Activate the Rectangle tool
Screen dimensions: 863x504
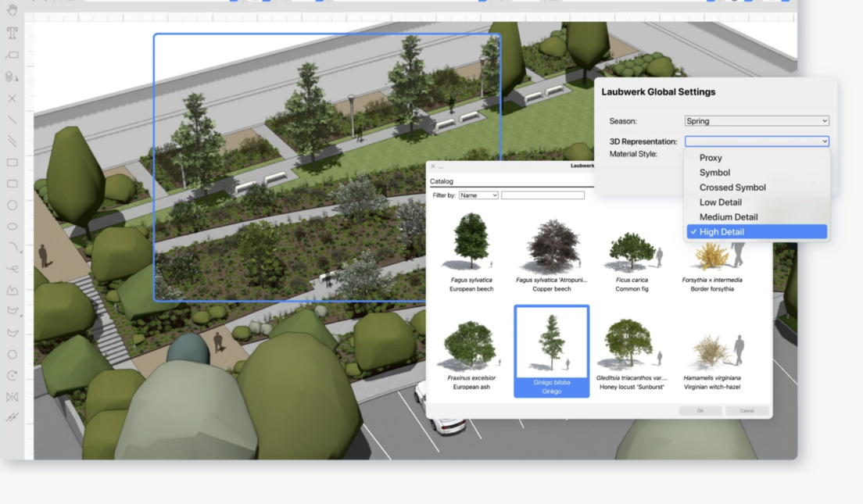[12, 163]
